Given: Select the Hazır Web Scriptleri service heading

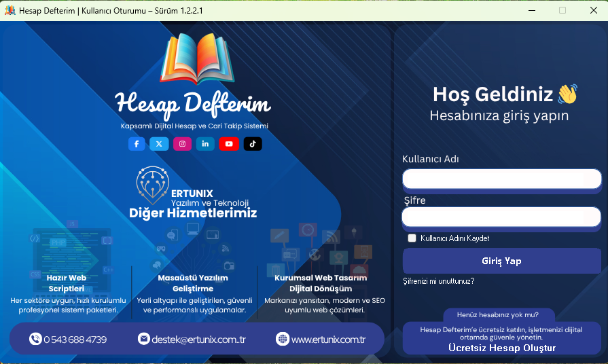Looking at the screenshot, I should point(67,283).
